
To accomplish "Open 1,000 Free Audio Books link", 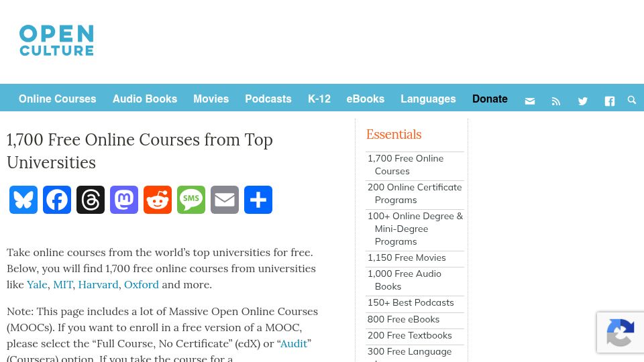I will click(405, 280).
